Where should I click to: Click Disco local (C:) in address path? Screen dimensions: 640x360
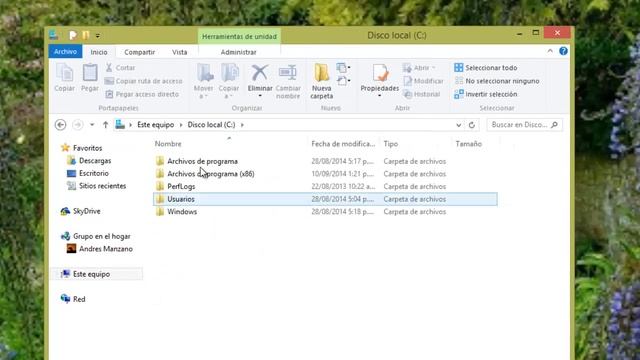click(211, 124)
